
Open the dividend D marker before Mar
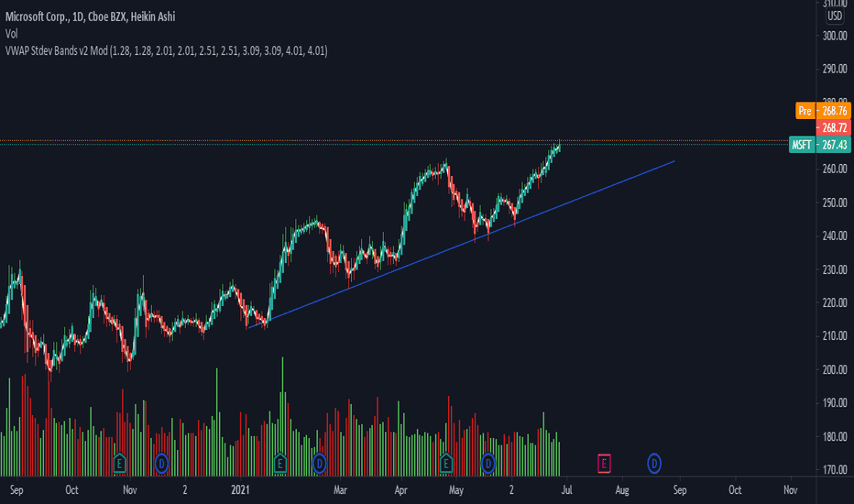[x=319, y=464]
